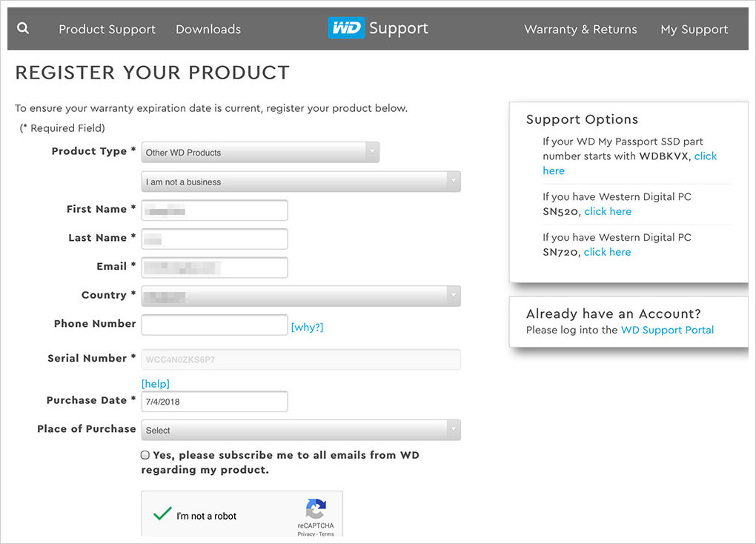Focus the Last Name field

(x=214, y=239)
